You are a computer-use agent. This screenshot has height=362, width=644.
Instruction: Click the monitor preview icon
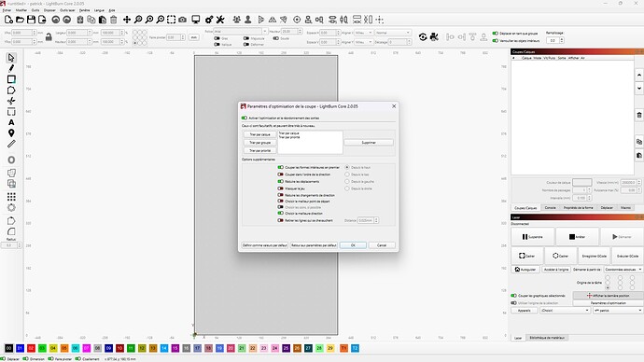click(x=196, y=20)
